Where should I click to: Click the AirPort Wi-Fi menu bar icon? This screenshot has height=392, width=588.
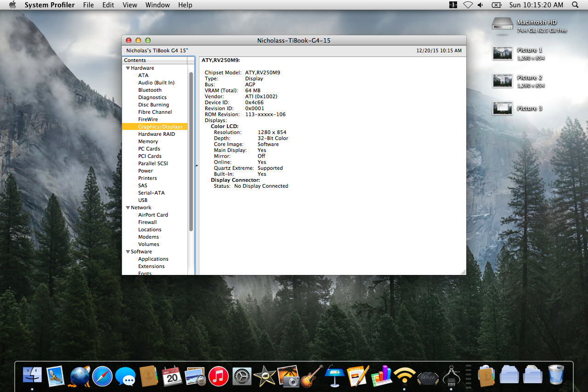point(468,5)
